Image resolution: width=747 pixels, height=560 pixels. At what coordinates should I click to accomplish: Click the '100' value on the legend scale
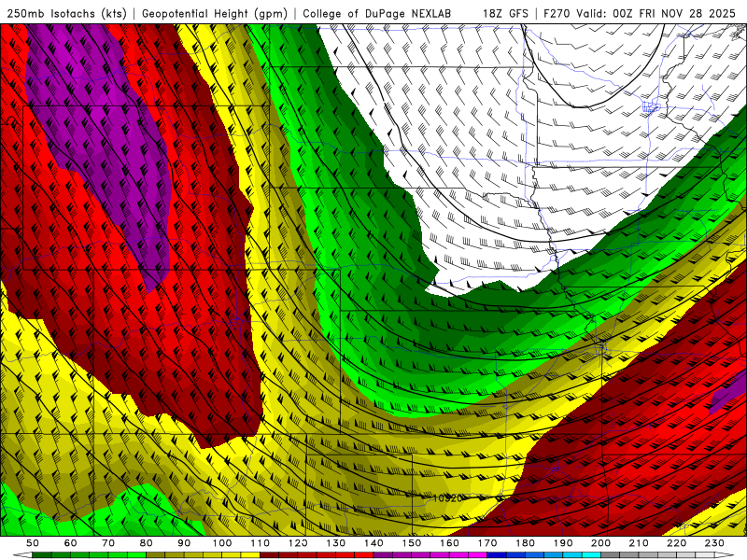click(x=222, y=543)
